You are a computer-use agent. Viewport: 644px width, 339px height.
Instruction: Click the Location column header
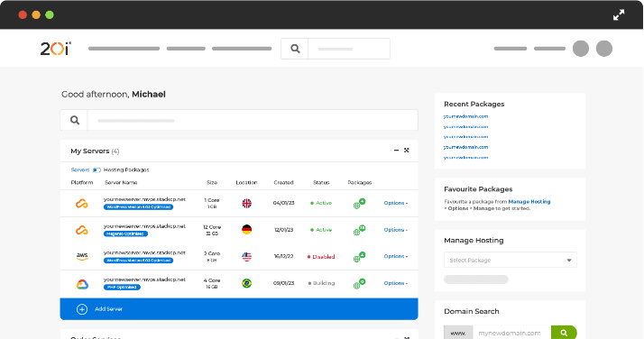[x=246, y=183]
